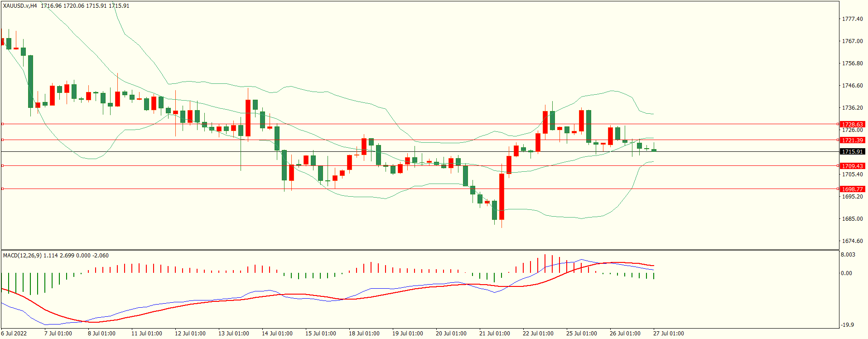Click the 1709.43 price level tag
Screen dimensions: 868x339
[x=852, y=166]
